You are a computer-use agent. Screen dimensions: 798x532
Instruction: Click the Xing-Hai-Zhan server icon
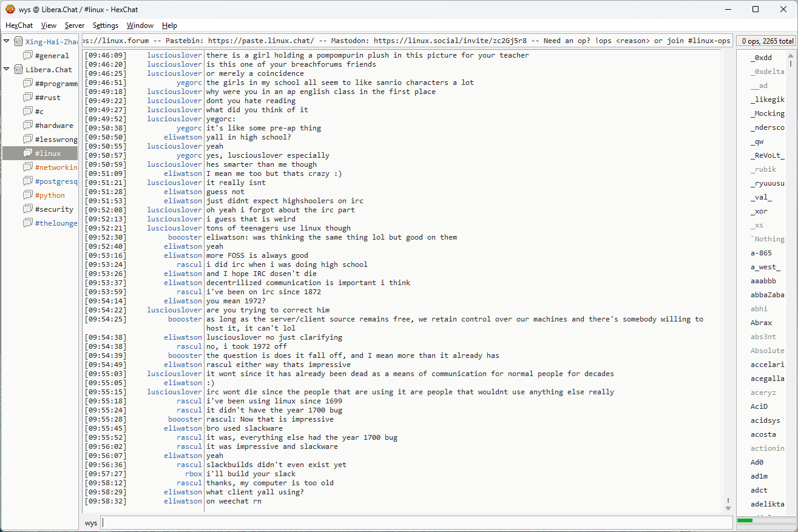tap(18, 42)
